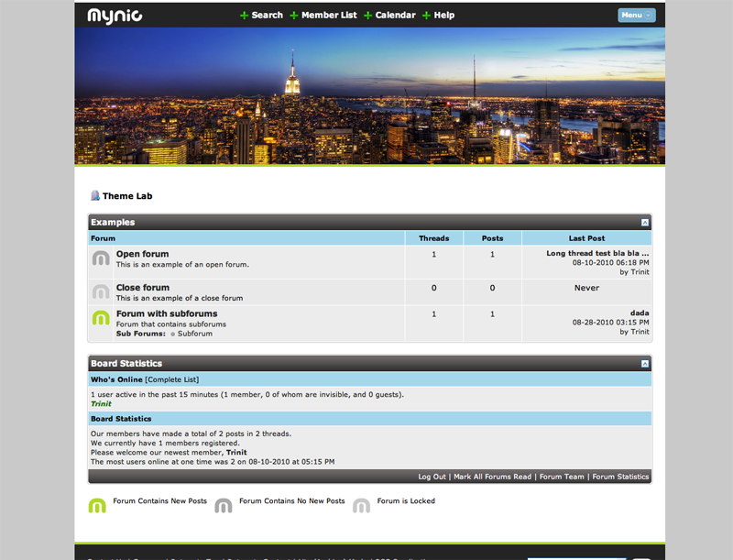Click the Log Out link
This screenshot has height=560, width=733.
pos(432,477)
